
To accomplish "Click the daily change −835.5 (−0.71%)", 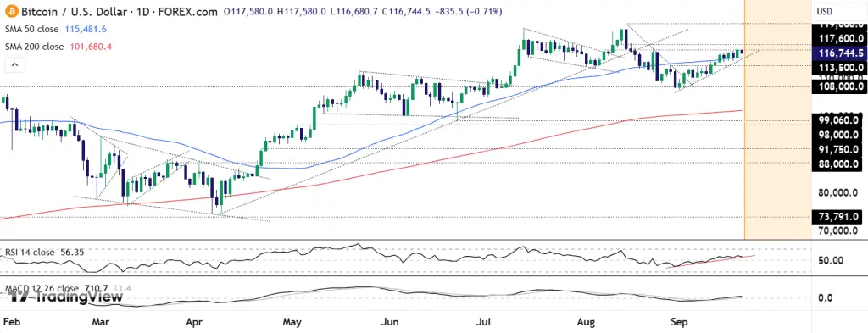I will (x=468, y=11).
